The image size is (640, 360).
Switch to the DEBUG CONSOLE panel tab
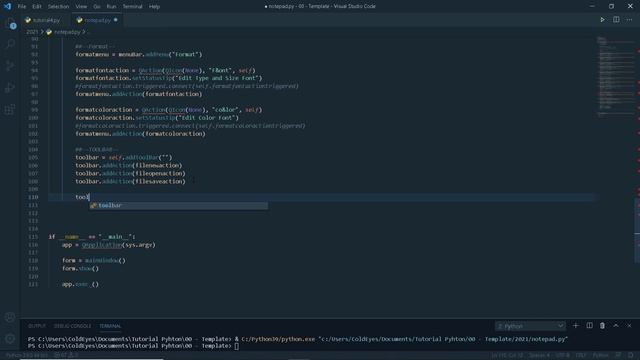[x=72, y=326]
